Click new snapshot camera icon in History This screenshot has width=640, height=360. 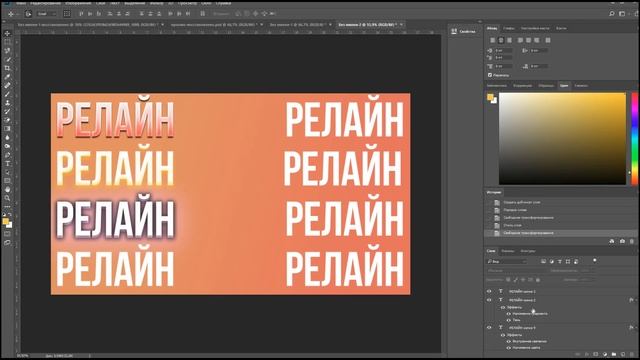622,241
